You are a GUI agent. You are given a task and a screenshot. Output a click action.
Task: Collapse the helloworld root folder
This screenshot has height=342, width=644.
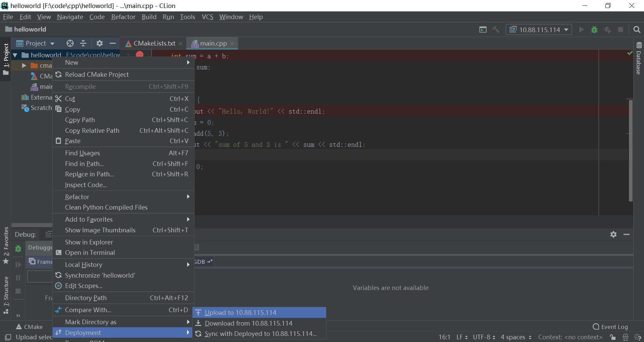click(15, 55)
